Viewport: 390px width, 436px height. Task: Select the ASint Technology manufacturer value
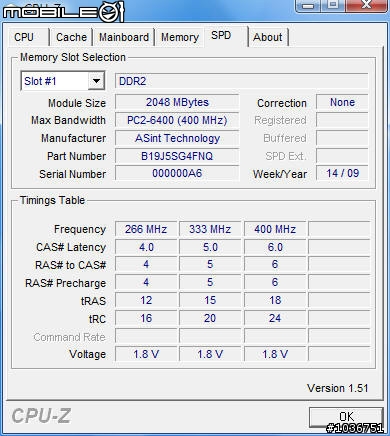pyautogui.click(x=177, y=138)
